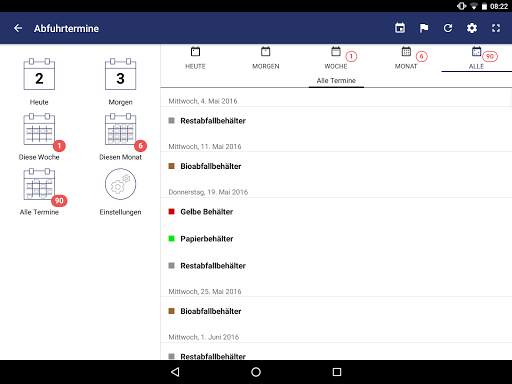Open the Diese Woche calendar tile
This screenshot has height=384, width=512.
(39, 137)
